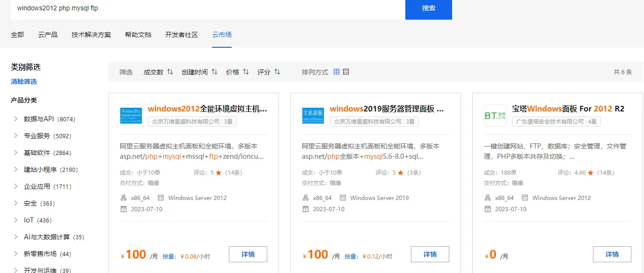Switch to the 帮助文档 tab

pos(138,34)
